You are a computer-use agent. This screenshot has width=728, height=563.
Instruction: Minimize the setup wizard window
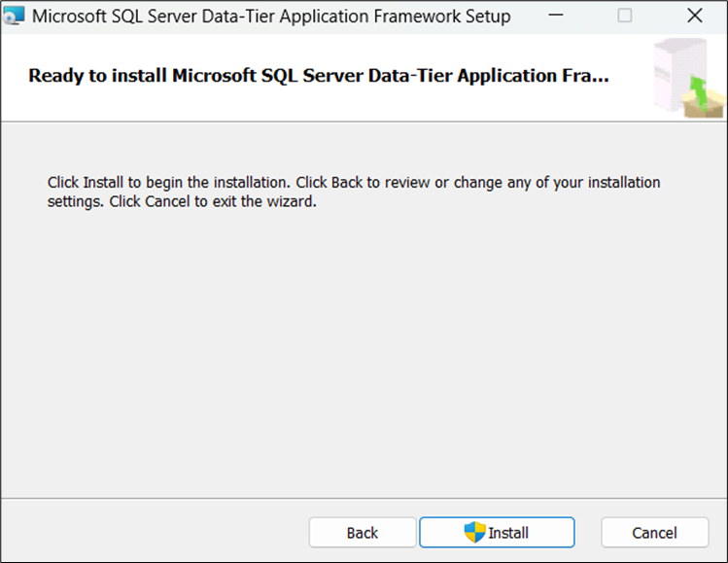pyautogui.click(x=555, y=17)
